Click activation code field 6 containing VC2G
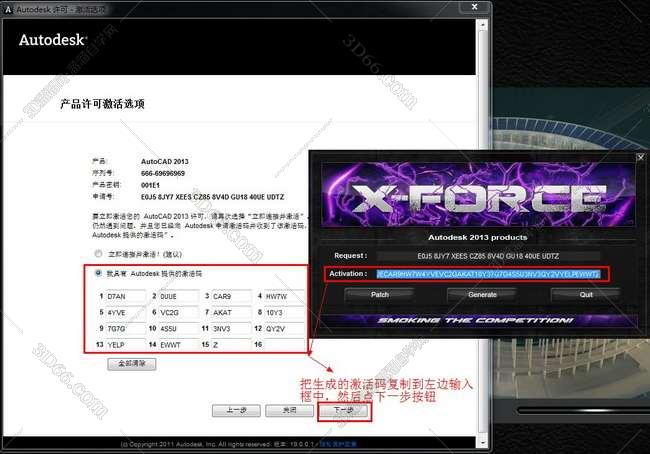Screen dimensions: 650x454 179,312
